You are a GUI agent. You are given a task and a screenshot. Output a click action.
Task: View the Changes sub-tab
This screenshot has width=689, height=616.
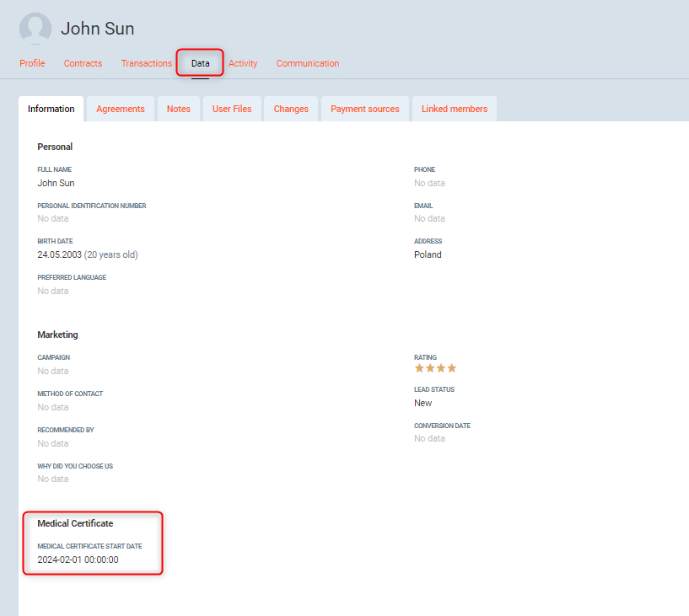click(x=291, y=109)
